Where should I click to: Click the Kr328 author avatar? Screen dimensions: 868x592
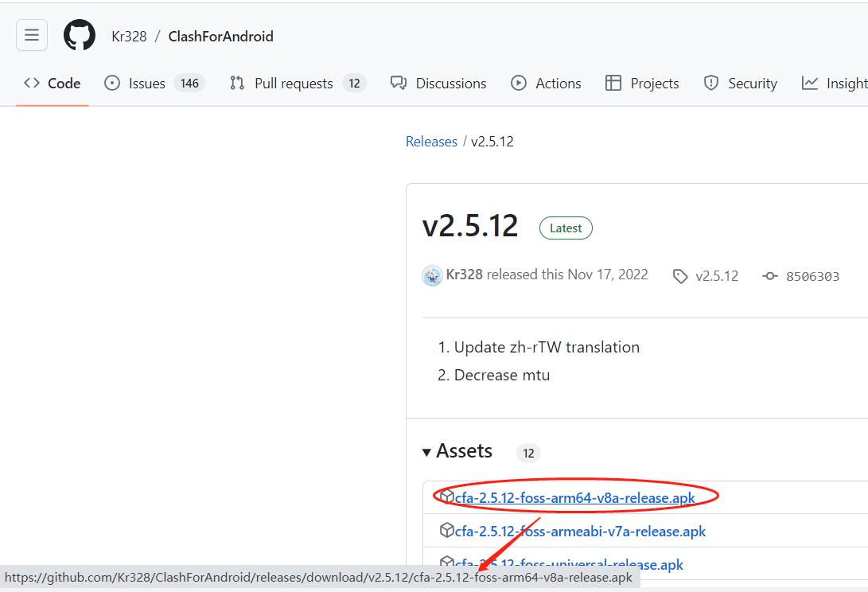(432, 275)
